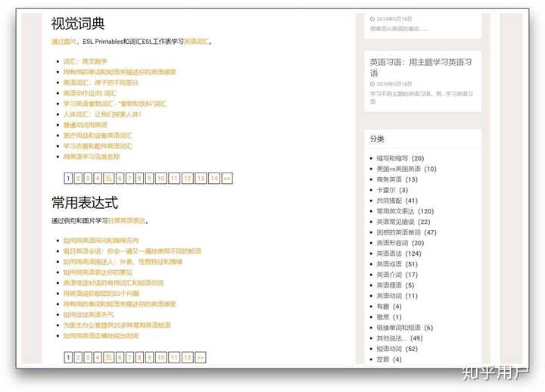Open 如何用英语正确地说出时间 link
The width and height of the screenshot is (545, 392).
[101, 336]
